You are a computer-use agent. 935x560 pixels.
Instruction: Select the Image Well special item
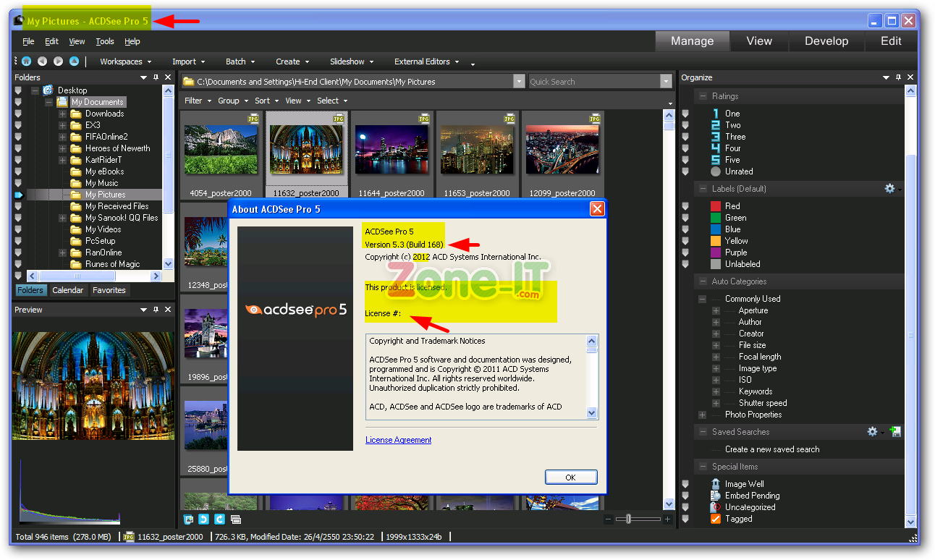point(744,484)
